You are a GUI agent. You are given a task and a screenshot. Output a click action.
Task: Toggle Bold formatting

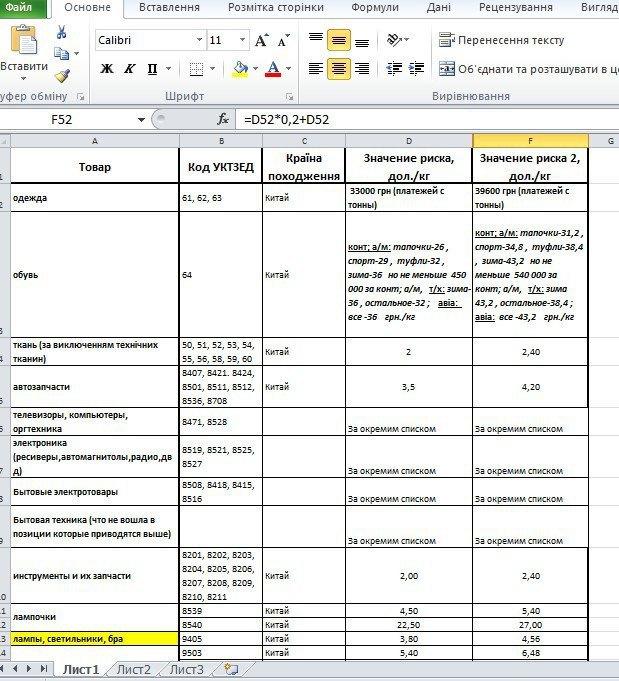pos(107,69)
